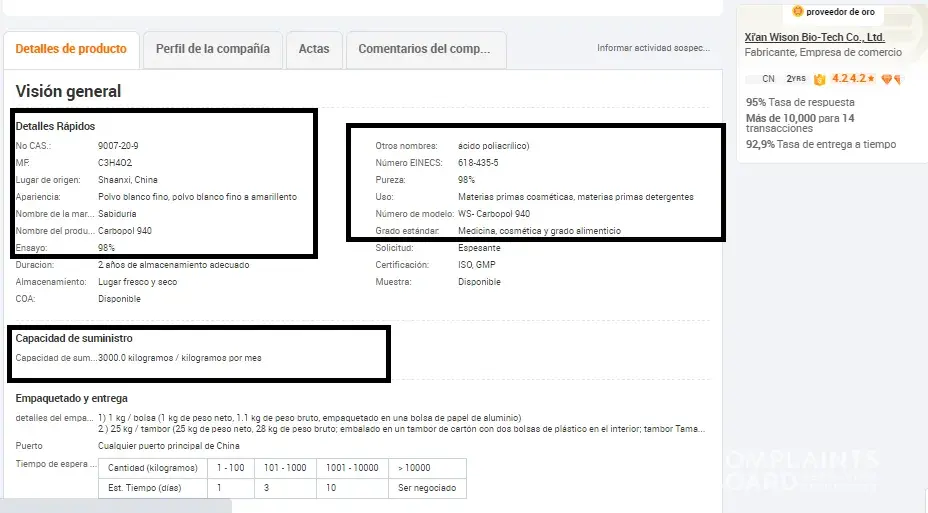Click the gold supplier medal icon

[798, 12]
